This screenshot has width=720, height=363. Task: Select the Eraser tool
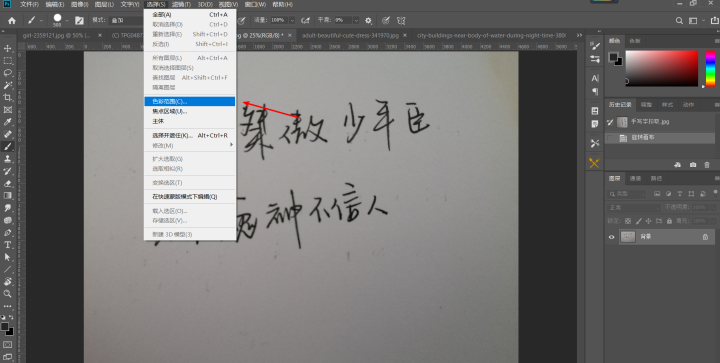pyautogui.click(x=8, y=184)
